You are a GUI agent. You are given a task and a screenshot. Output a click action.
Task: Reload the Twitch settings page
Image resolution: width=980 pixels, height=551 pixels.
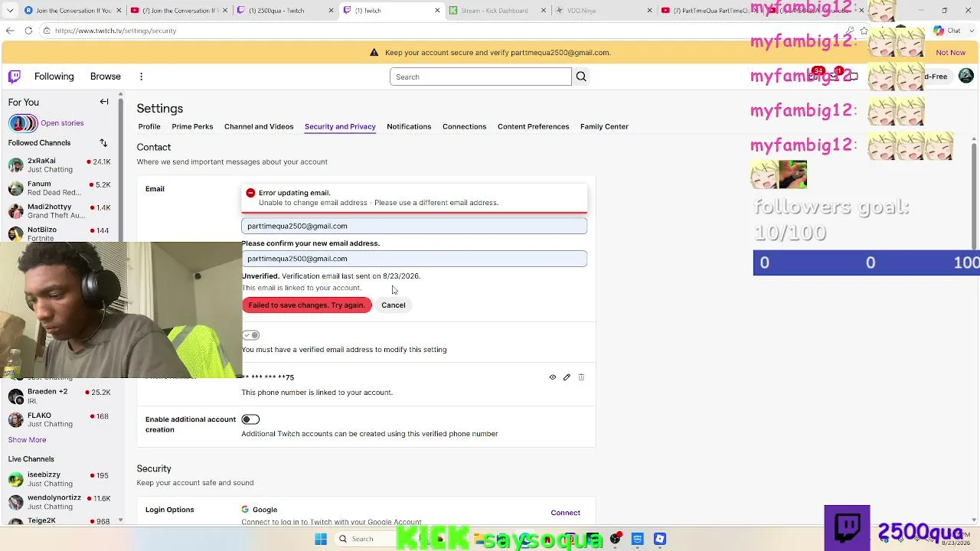point(28,31)
